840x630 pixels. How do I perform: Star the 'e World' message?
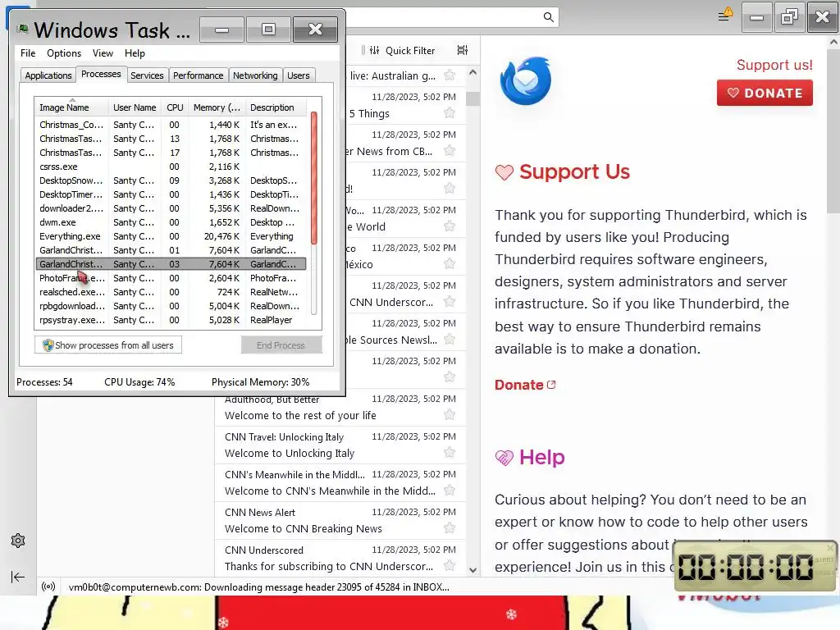(x=450, y=226)
